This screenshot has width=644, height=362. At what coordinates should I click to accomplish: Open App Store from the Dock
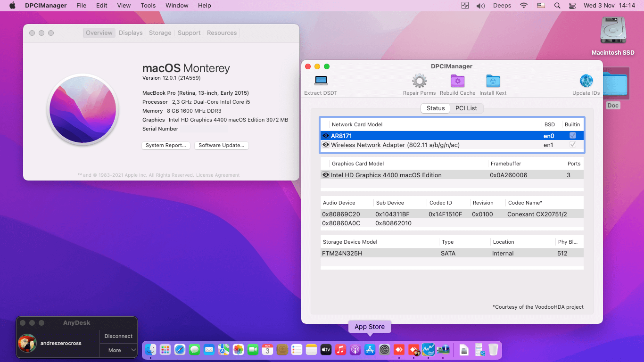pyautogui.click(x=370, y=349)
